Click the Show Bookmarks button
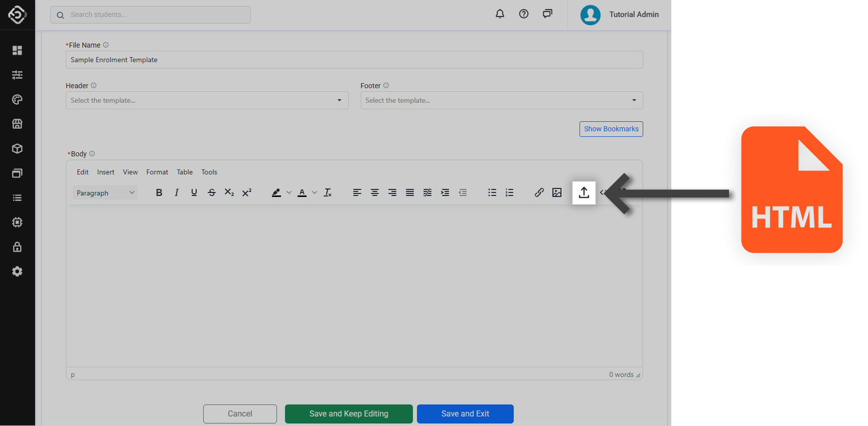This screenshot has width=868, height=426. pos(611,129)
